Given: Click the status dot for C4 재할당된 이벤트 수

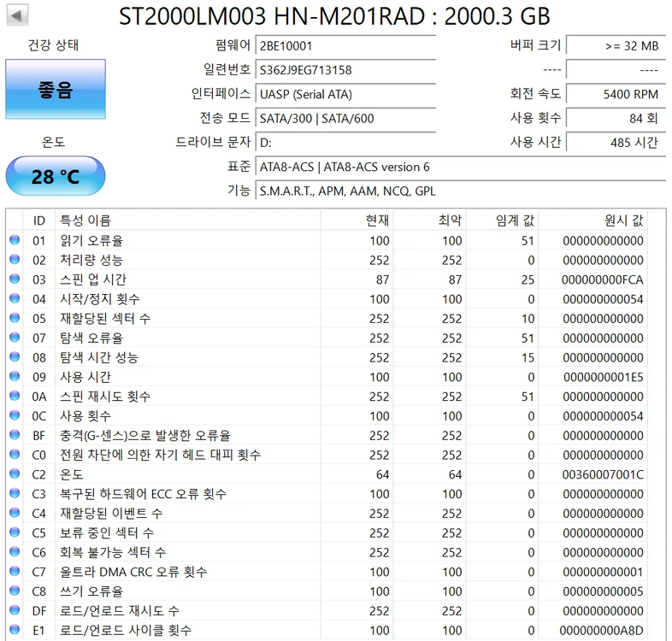Looking at the screenshot, I should point(15,513).
